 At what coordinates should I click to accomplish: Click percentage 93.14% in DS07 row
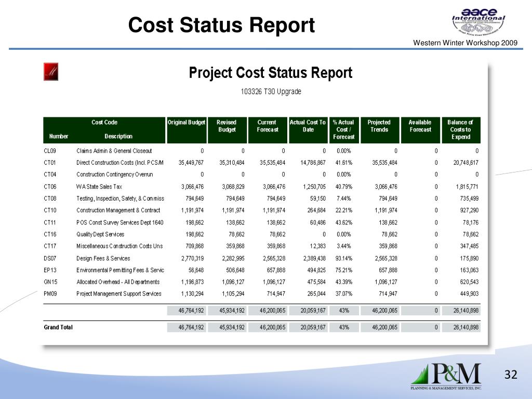point(344,259)
